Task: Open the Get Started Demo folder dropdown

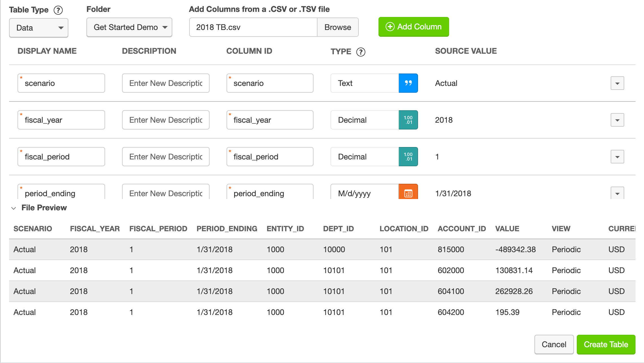Action: tap(129, 27)
